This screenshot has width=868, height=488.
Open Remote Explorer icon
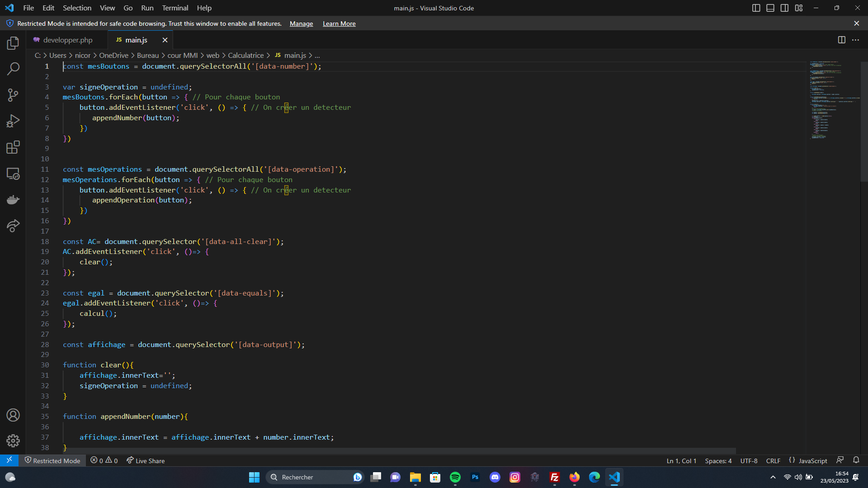13,174
